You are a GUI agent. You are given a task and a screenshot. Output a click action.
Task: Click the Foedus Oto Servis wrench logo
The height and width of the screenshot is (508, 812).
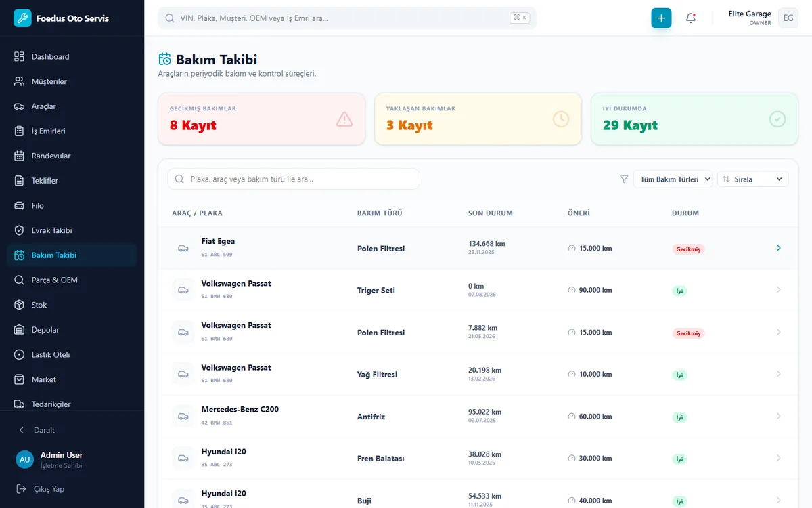coord(22,18)
